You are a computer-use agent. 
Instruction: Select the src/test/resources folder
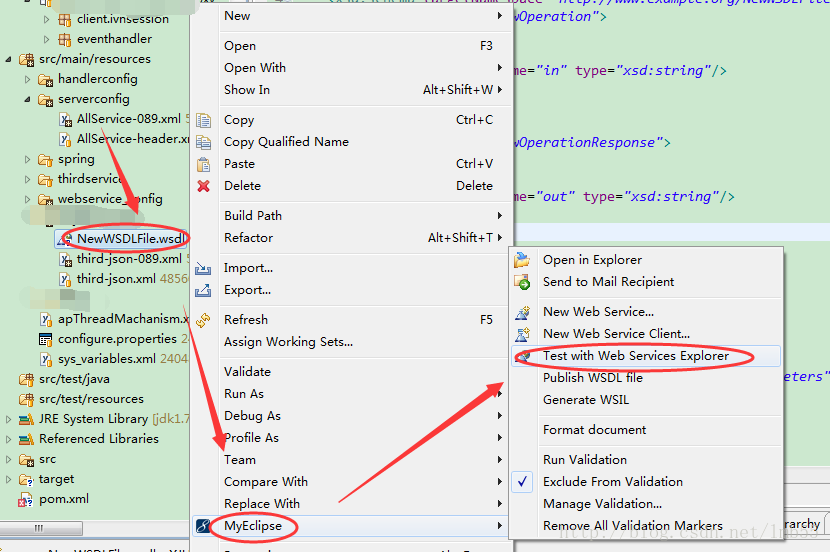pyautogui.click(x=91, y=399)
